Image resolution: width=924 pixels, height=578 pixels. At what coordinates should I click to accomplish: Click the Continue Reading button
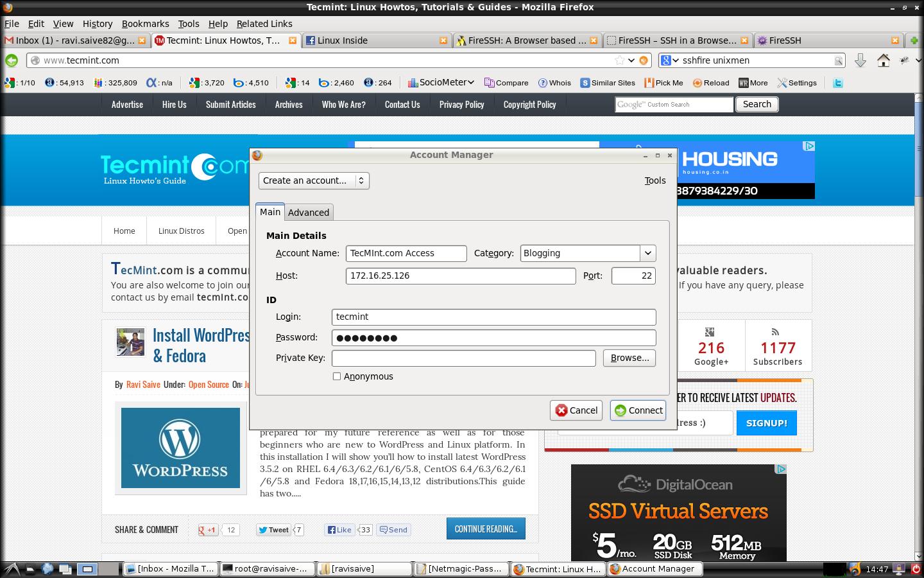point(486,529)
